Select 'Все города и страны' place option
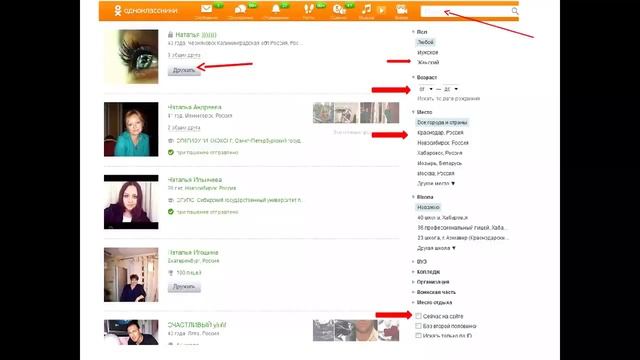Screen dimensions: 640x360 [x=442, y=122]
